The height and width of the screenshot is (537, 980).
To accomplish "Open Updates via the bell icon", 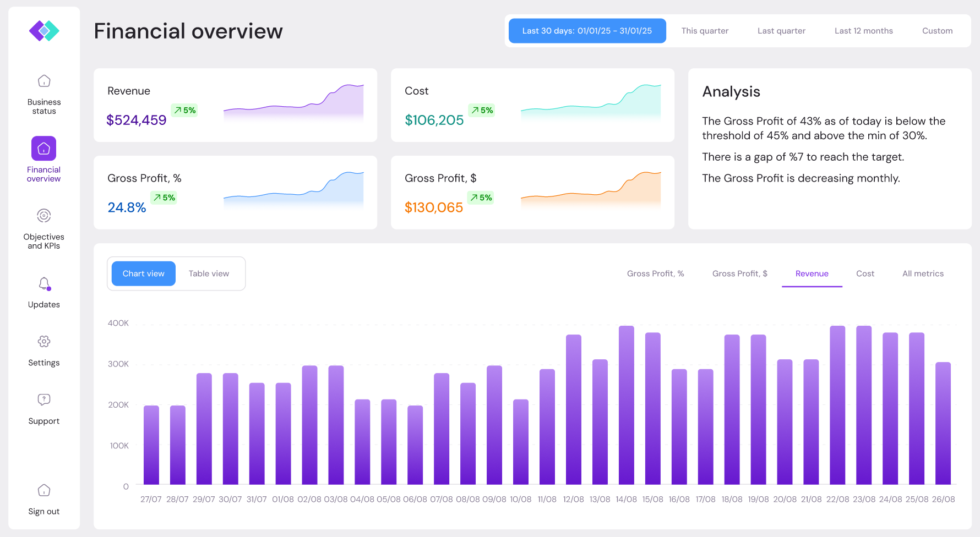I will (x=44, y=283).
